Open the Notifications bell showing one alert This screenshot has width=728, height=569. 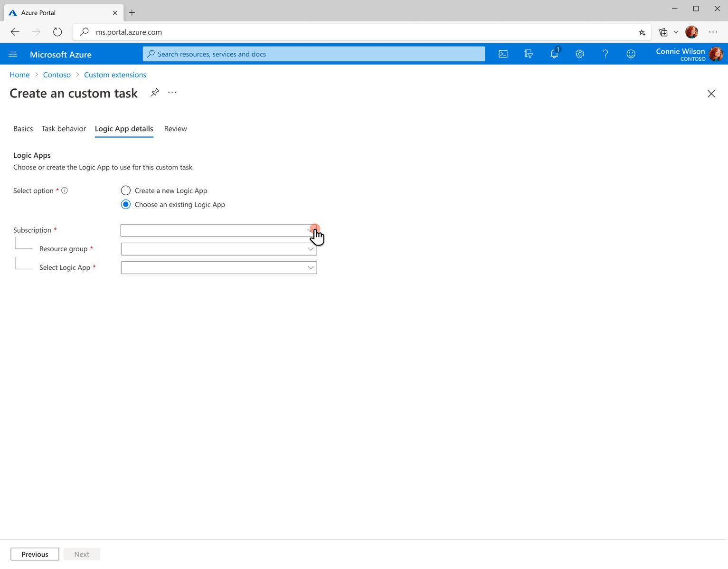pos(554,54)
